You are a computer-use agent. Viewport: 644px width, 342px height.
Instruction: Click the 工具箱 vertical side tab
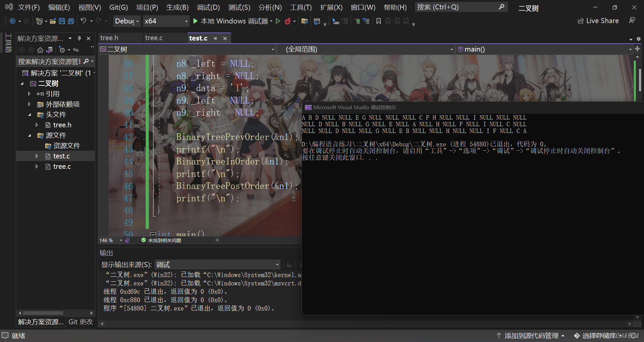coord(8,43)
